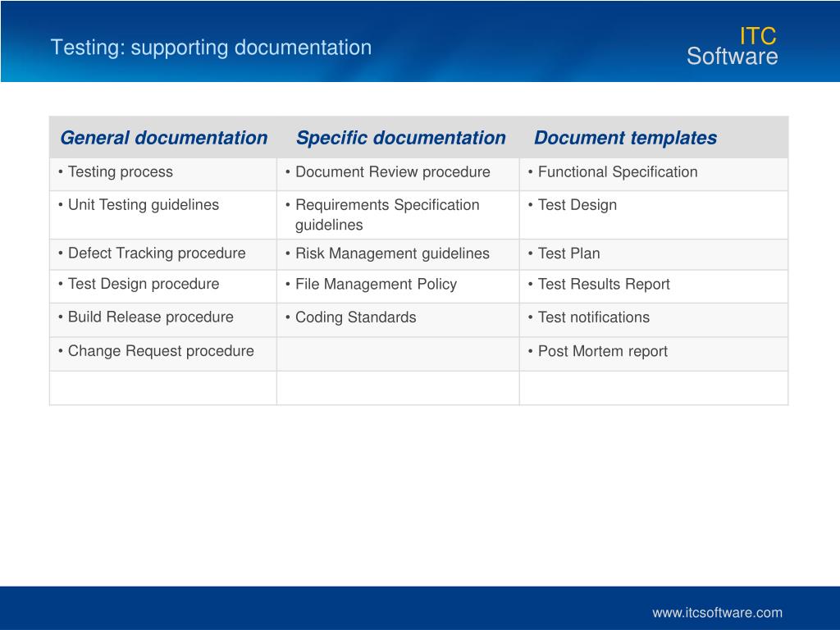
Task: Click the 'Test Plan' cell
Action: point(654,254)
